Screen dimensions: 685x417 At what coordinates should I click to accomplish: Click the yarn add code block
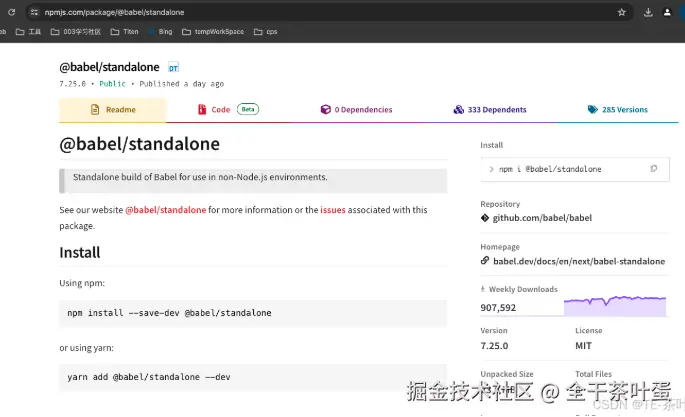(x=253, y=377)
